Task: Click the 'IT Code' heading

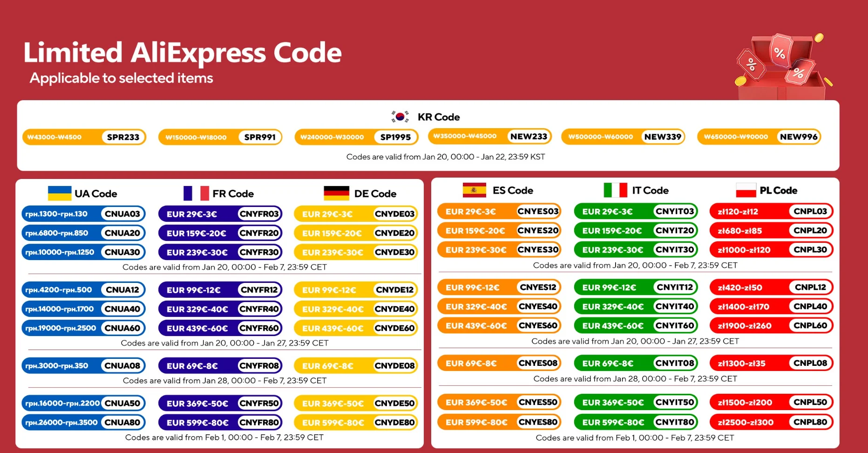Action: [x=651, y=190]
